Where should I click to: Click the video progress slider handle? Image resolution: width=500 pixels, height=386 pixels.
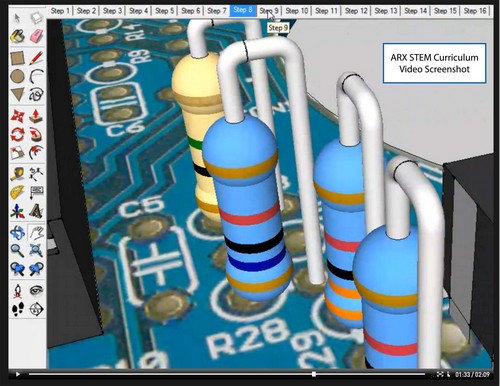pyautogui.click(x=314, y=374)
